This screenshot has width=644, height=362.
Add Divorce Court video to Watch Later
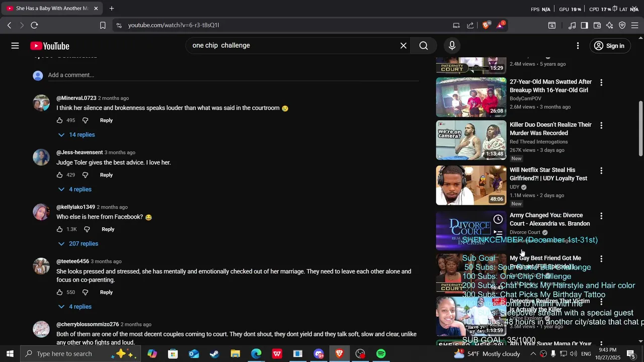click(x=498, y=219)
